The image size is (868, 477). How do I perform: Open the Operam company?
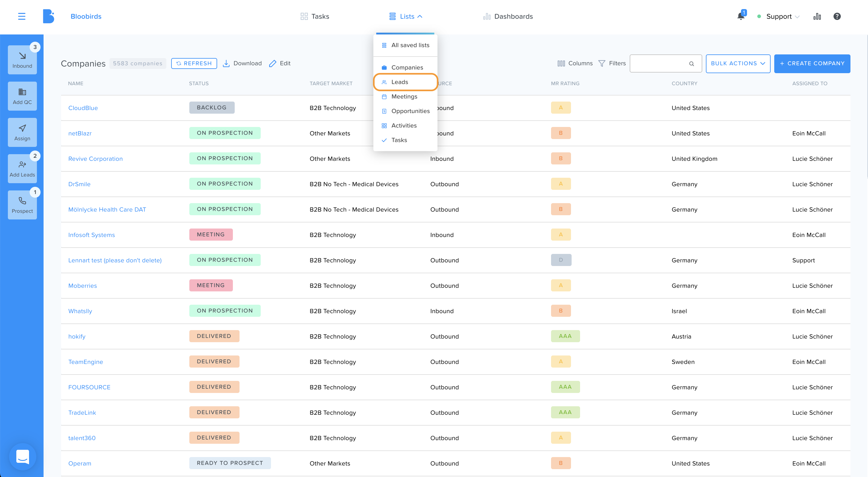(x=80, y=463)
